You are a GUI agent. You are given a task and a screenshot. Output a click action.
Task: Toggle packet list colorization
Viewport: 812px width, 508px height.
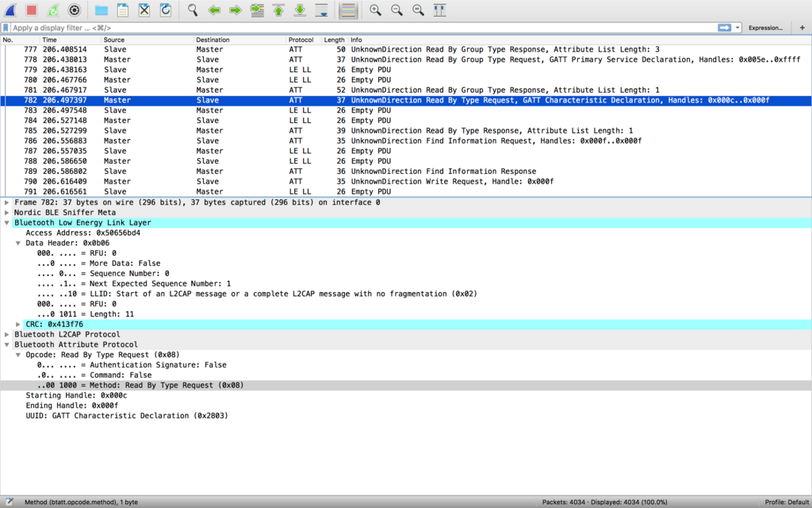(x=349, y=10)
